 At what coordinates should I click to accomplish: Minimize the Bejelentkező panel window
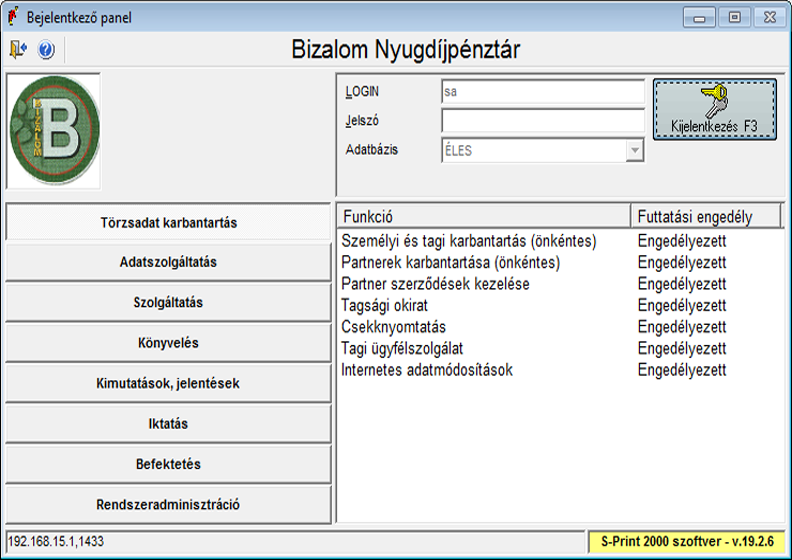(699, 18)
